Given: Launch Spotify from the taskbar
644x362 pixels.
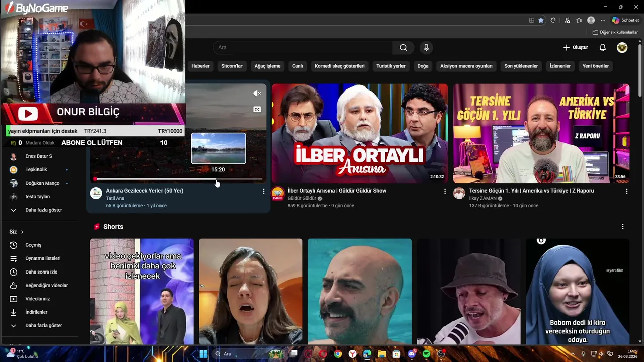Looking at the screenshot, I should 426,354.
